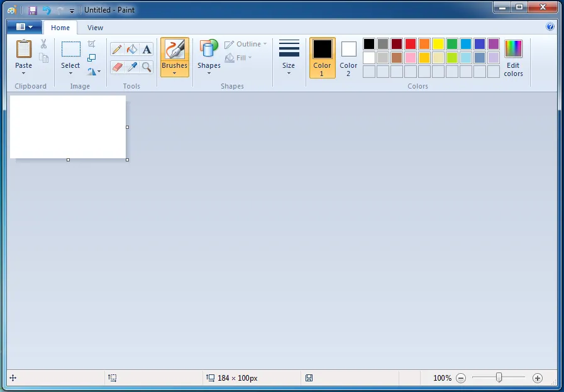Image resolution: width=564 pixels, height=392 pixels.
Task: Switch to the View tab
Action: point(95,28)
